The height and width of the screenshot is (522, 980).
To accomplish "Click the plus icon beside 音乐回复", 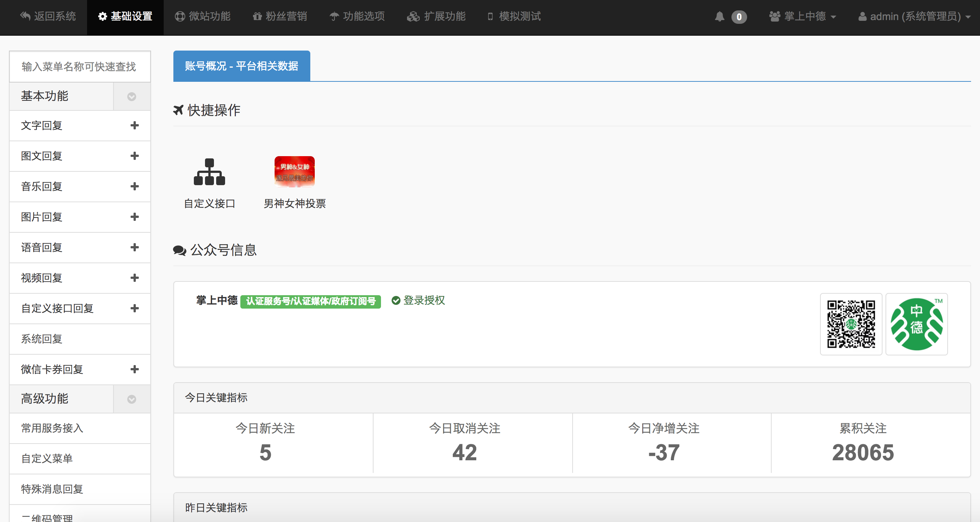I will (x=134, y=186).
